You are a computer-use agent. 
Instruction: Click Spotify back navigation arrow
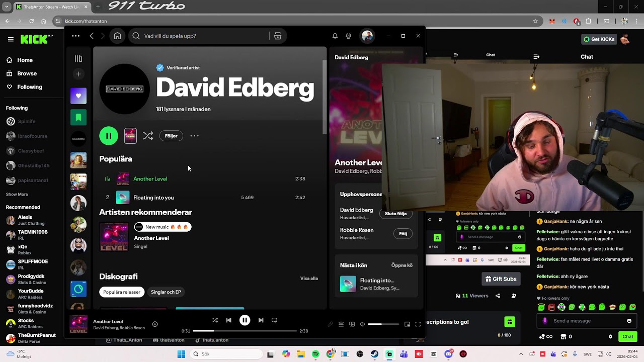click(x=92, y=36)
